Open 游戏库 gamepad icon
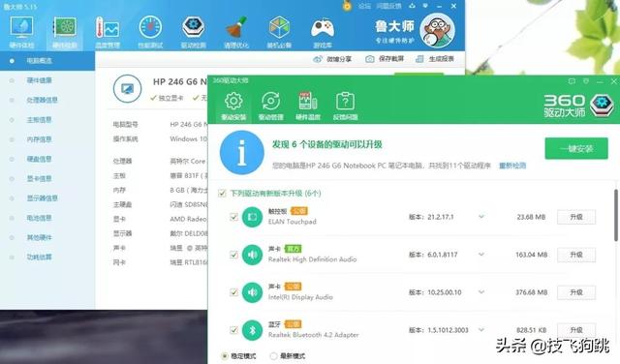 point(323,28)
